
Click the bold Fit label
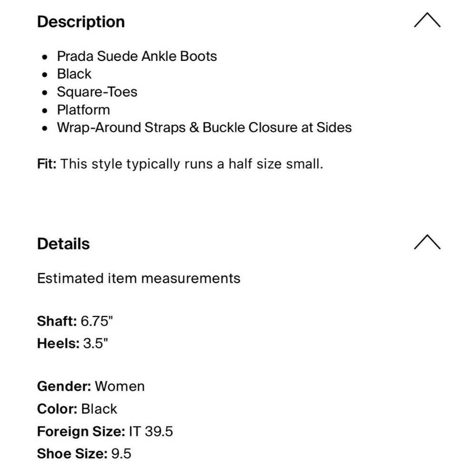(x=47, y=164)
